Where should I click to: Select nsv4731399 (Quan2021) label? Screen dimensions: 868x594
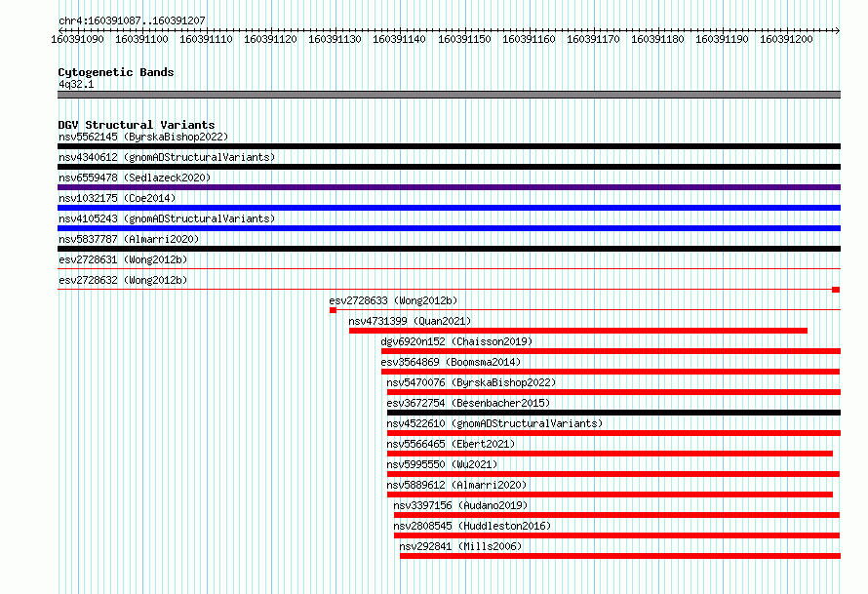coord(410,321)
